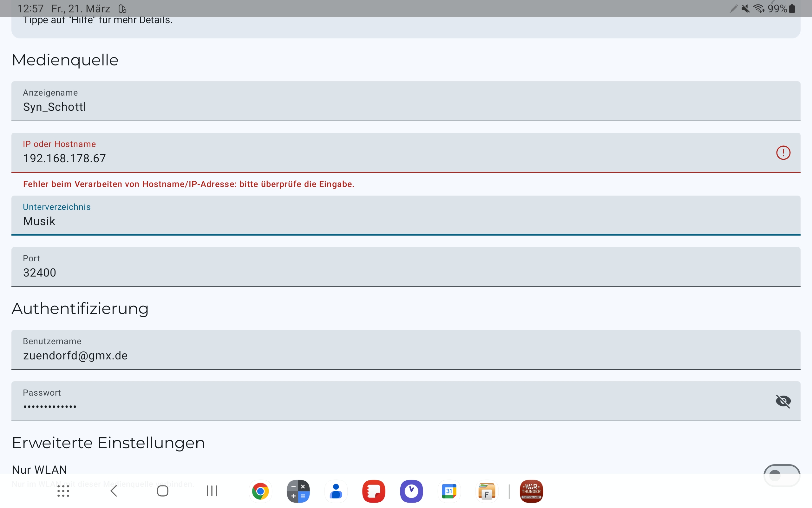Open recent apps overview button
Screen dimensions: 812x508
tap(212, 491)
